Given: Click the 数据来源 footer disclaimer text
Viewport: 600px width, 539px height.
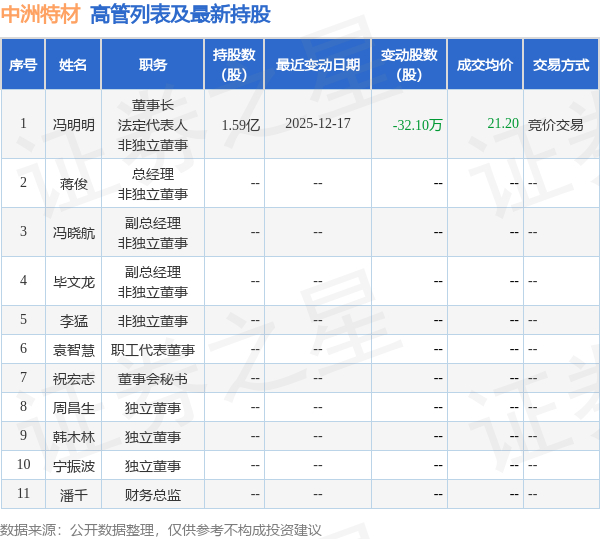Looking at the screenshot, I should click(x=161, y=530).
